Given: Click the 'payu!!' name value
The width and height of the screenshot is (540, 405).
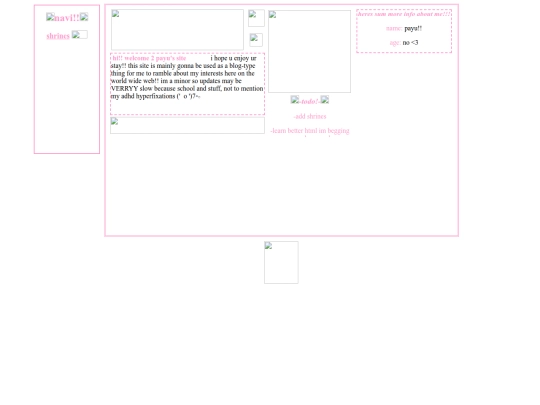Looking at the screenshot, I should point(413,29).
